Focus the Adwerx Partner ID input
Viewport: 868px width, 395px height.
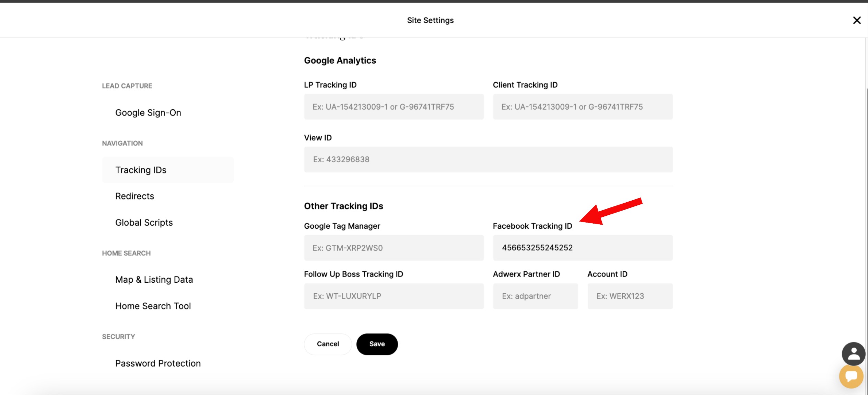[x=535, y=296]
